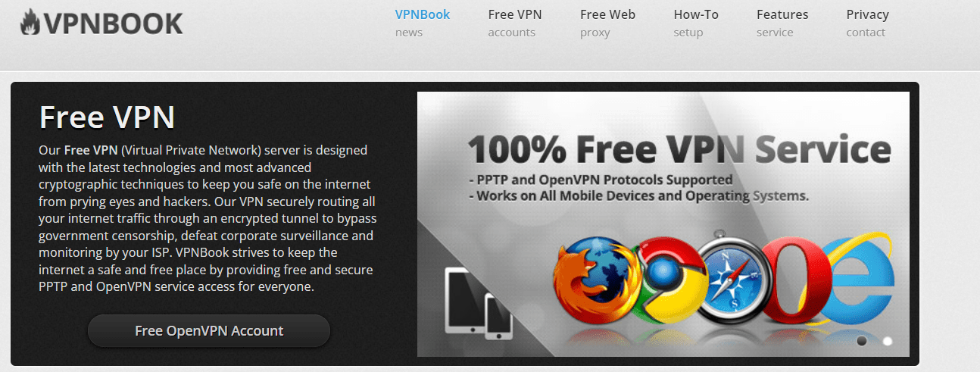
Task: Click the 100% Free VPN Service banner
Action: tap(663, 224)
